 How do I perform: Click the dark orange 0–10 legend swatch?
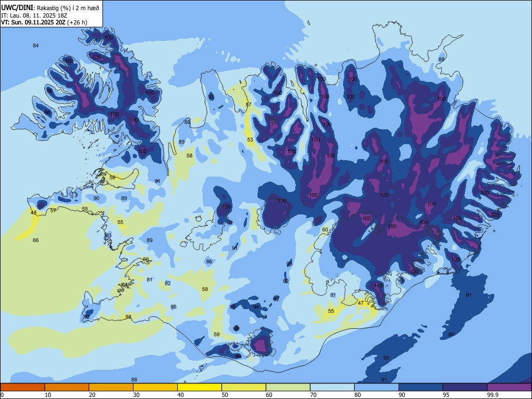click(x=22, y=387)
